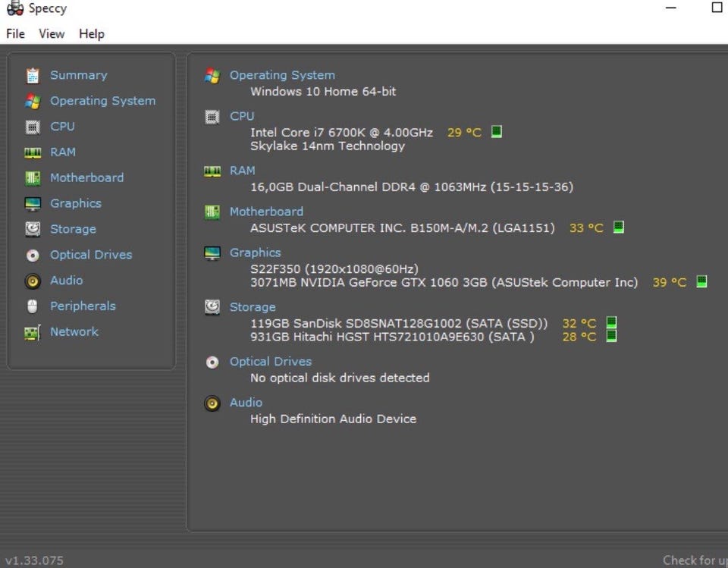
Task: Click the Storage disk icon in summary panel
Action: pyautogui.click(x=212, y=307)
